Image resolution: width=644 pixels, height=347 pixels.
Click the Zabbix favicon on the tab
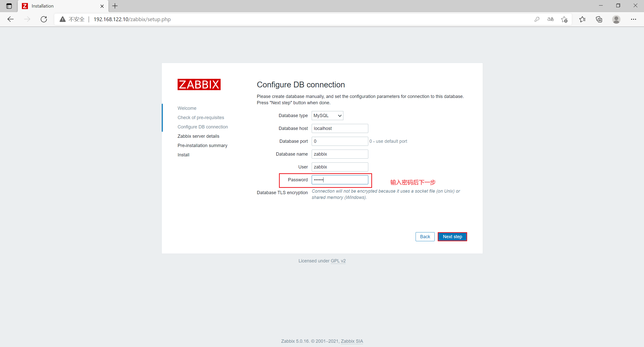25,6
